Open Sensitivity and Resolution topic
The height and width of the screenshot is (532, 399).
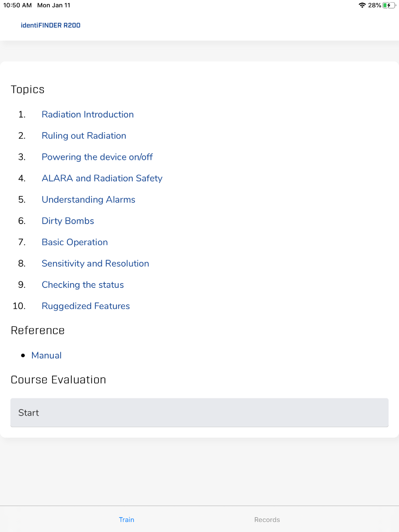pos(95,264)
